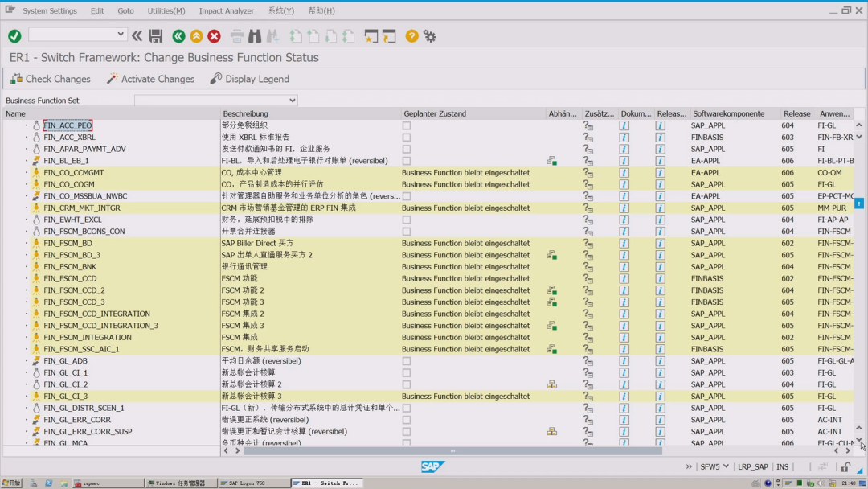Click the yellow Help question mark icon
This screenshot has height=489, width=868.
pyautogui.click(x=411, y=36)
